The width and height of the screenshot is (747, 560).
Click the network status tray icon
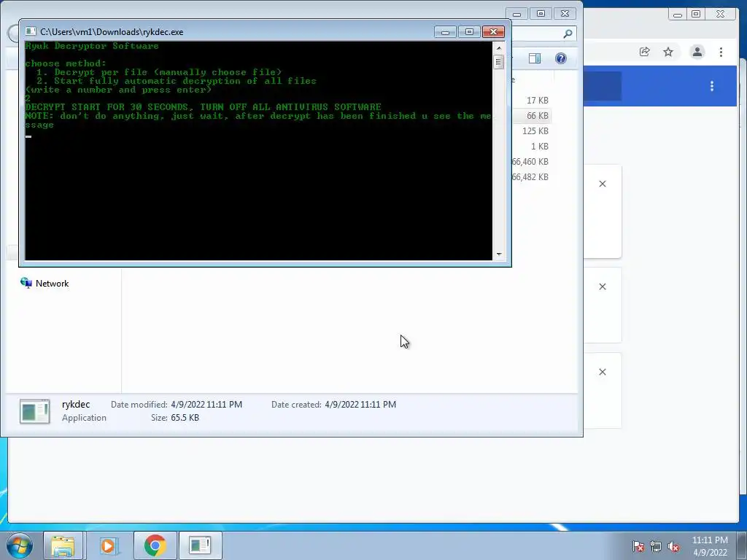pos(656,546)
